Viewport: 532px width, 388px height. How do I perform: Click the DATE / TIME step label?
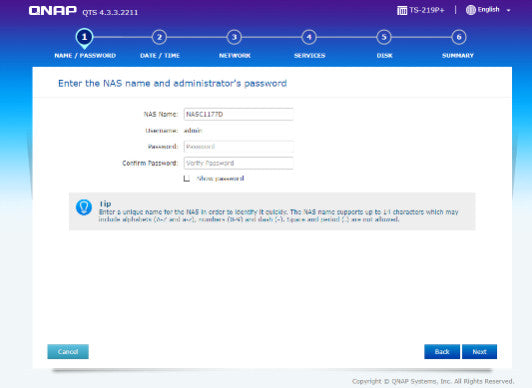[x=160, y=56]
